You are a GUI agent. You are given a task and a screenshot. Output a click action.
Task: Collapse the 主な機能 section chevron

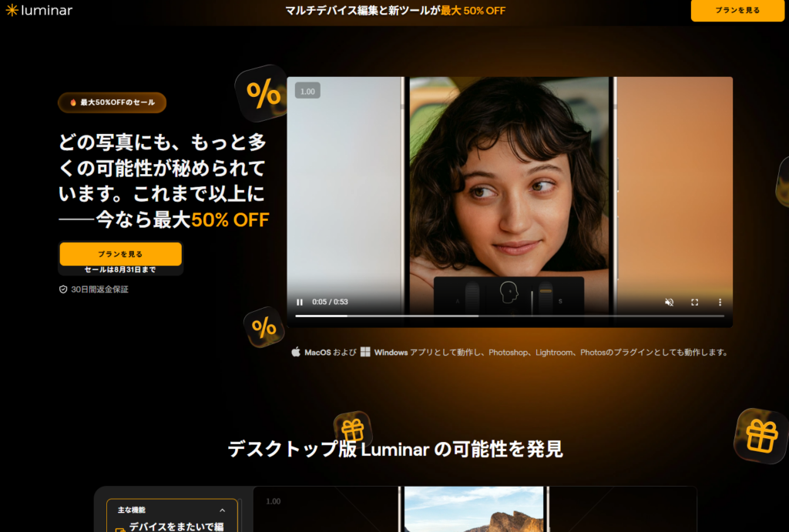(x=223, y=510)
